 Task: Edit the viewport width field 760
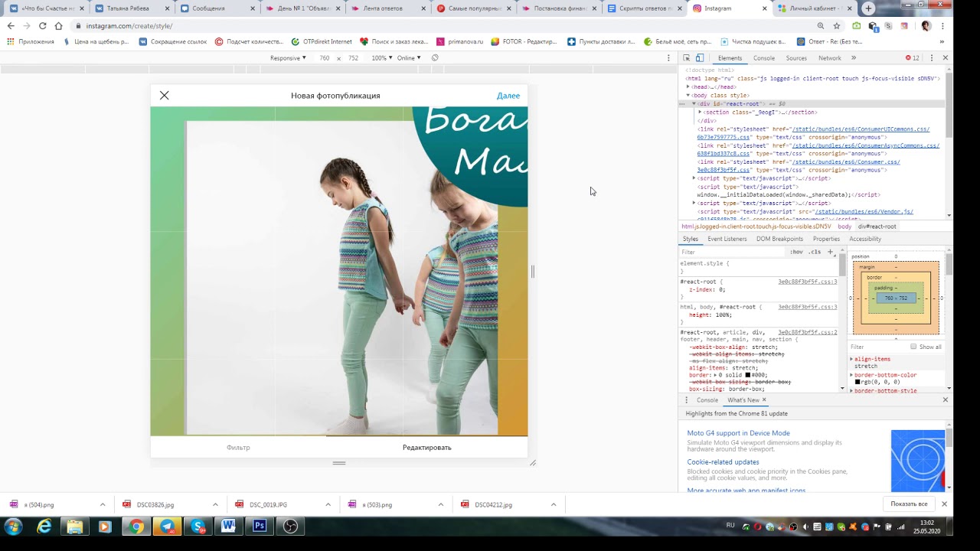(x=325, y=58)
